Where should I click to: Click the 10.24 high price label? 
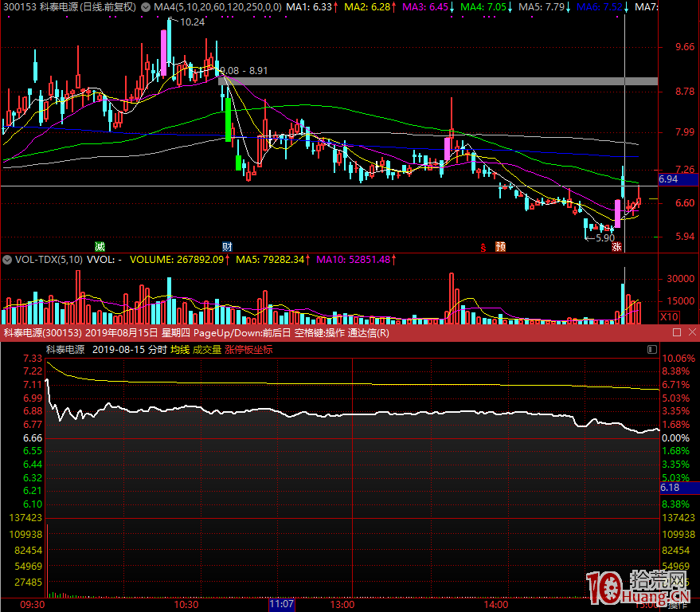[193, 22]
